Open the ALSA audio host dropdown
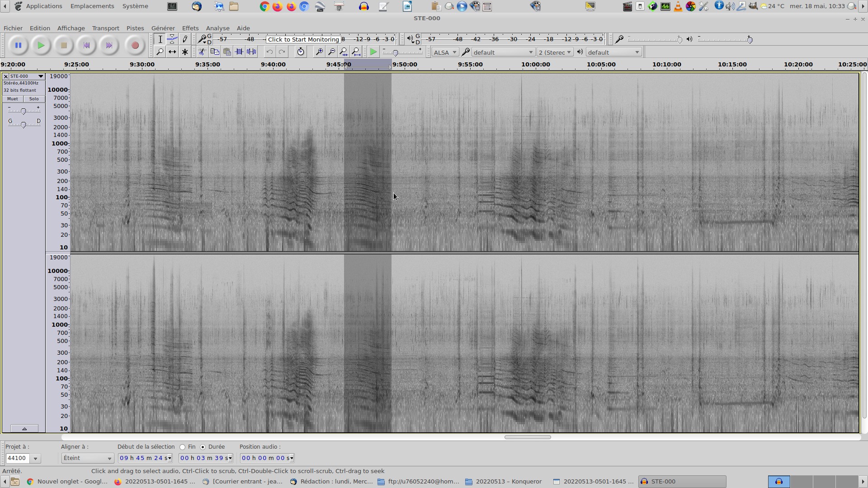868x488 pixels. point(445,52)
